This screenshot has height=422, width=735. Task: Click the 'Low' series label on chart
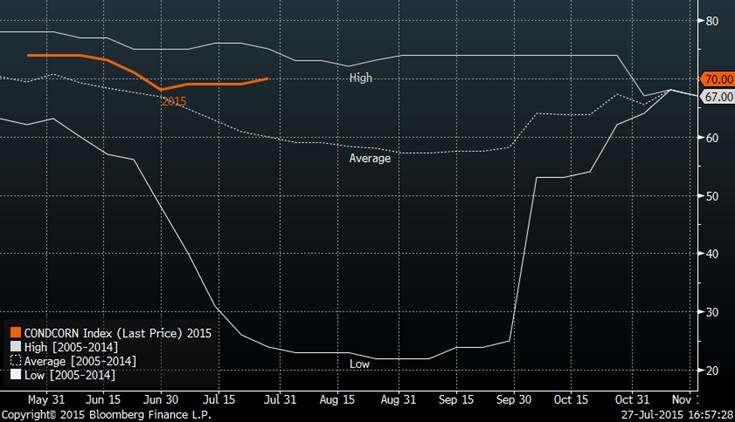click(360, 364)
